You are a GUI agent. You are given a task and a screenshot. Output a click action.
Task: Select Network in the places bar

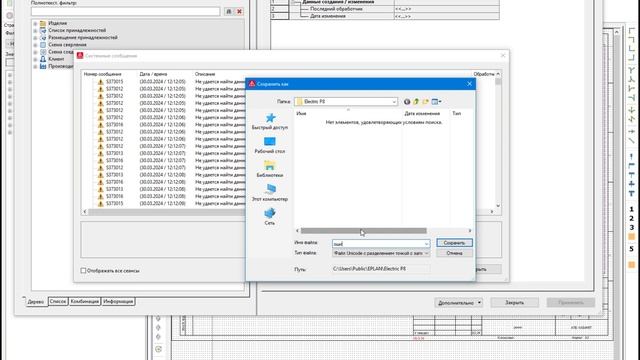coord(270,216)
